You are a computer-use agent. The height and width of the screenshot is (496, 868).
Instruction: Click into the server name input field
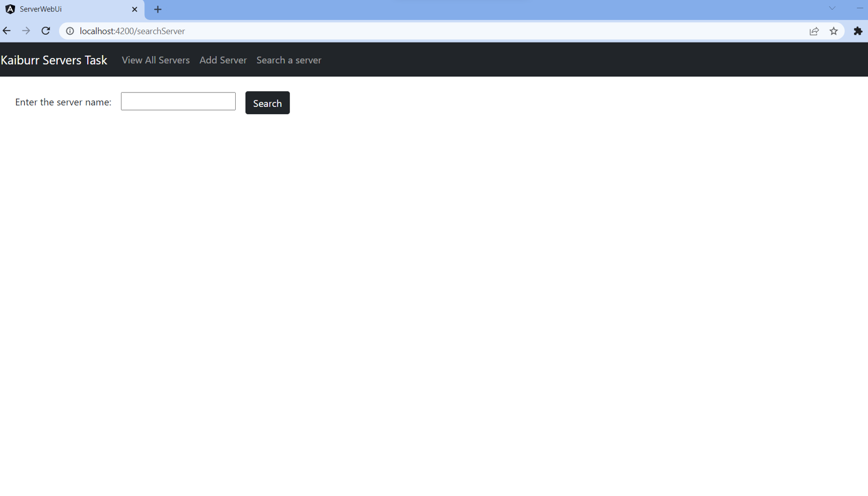178,101
